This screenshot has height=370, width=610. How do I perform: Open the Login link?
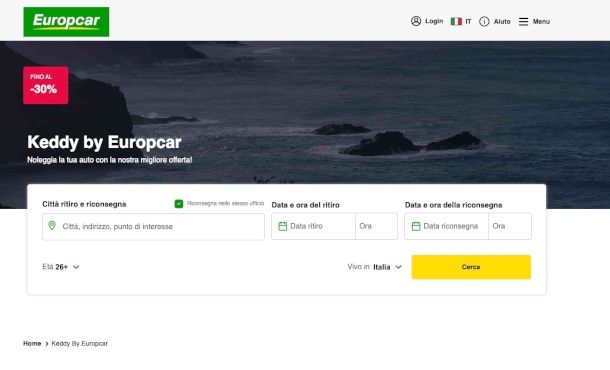(x=434, y=21)
